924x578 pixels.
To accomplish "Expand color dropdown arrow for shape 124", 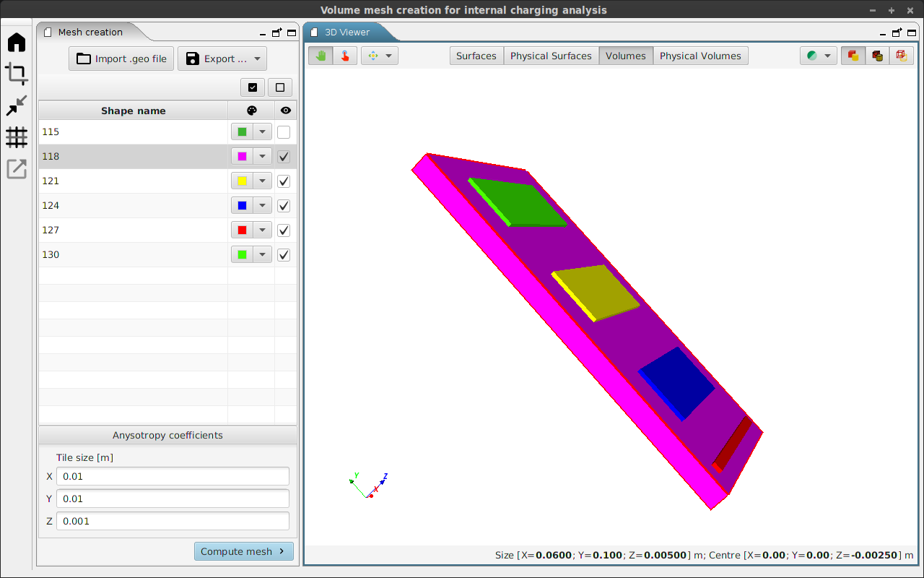I will coord(262,206).
